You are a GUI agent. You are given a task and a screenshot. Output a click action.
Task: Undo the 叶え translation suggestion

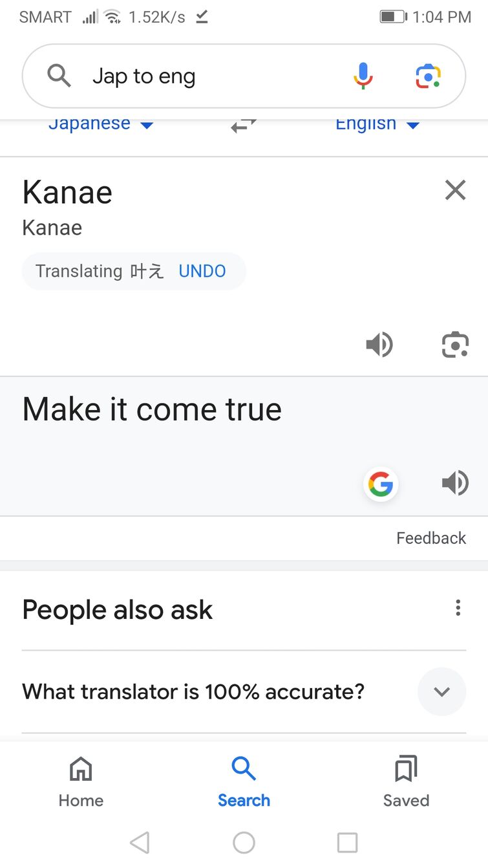click(x=202, y=271)
